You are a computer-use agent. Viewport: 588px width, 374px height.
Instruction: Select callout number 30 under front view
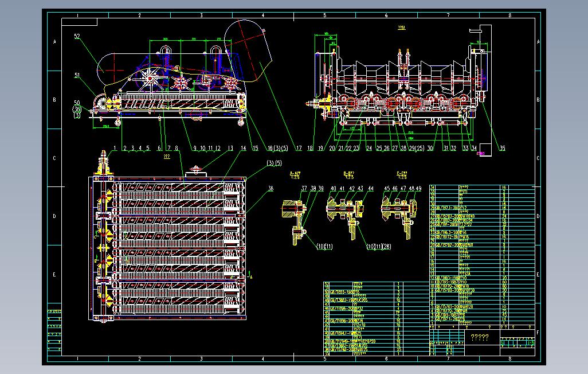(x=430, y=149)
